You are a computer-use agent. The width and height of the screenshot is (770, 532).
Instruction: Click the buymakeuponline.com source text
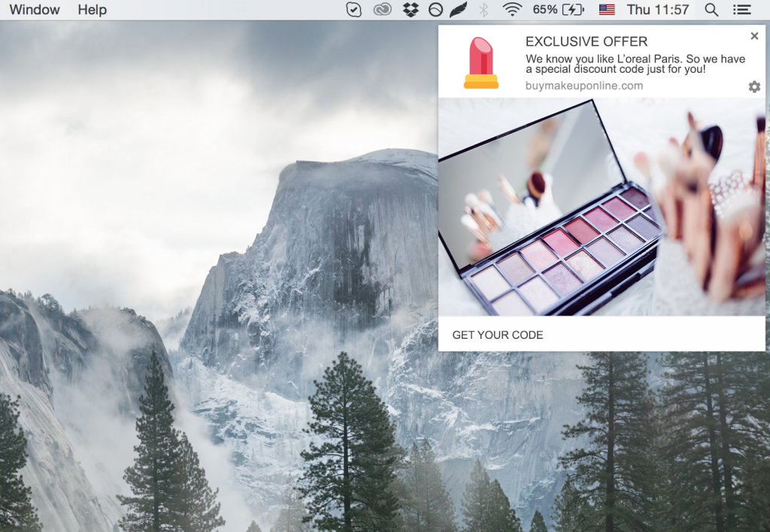[584, 86]
